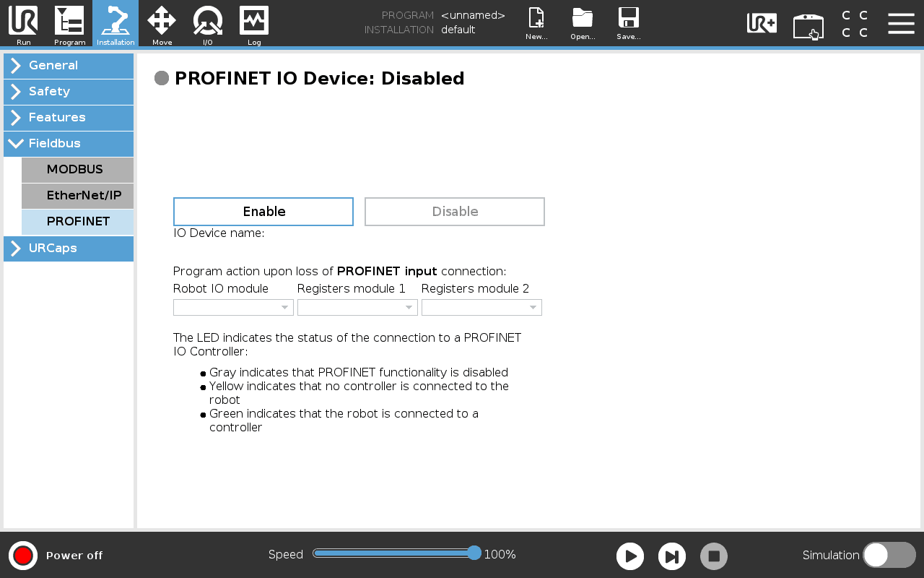Select EtherNet/IP in the Fieldbus list

pos(77,196)
